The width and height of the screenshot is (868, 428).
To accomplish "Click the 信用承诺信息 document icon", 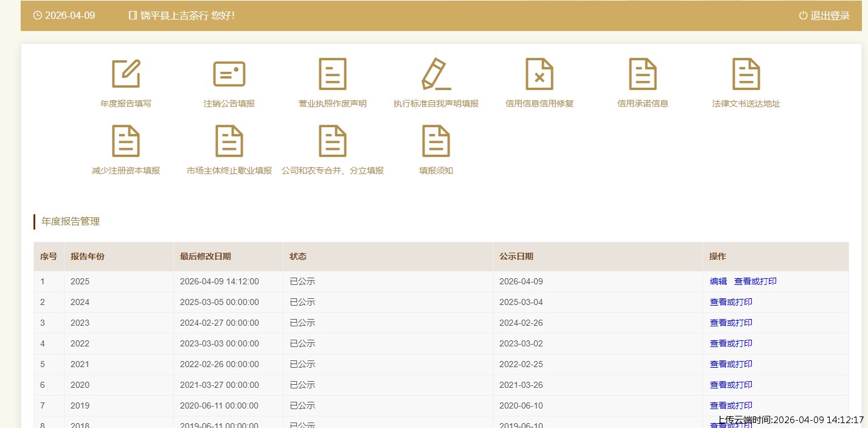I will (x=643, y=74).
